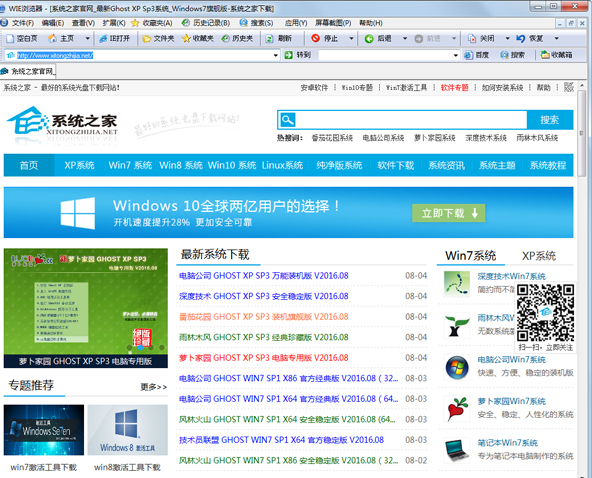
Task: Open the 帮助(H) menu
Action: coord(371,23)
